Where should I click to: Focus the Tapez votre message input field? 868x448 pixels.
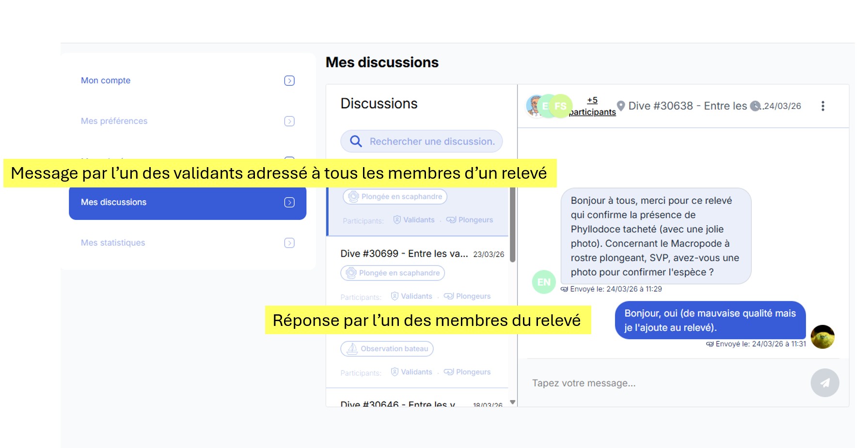pyautogui.click(x=664, y=383)
